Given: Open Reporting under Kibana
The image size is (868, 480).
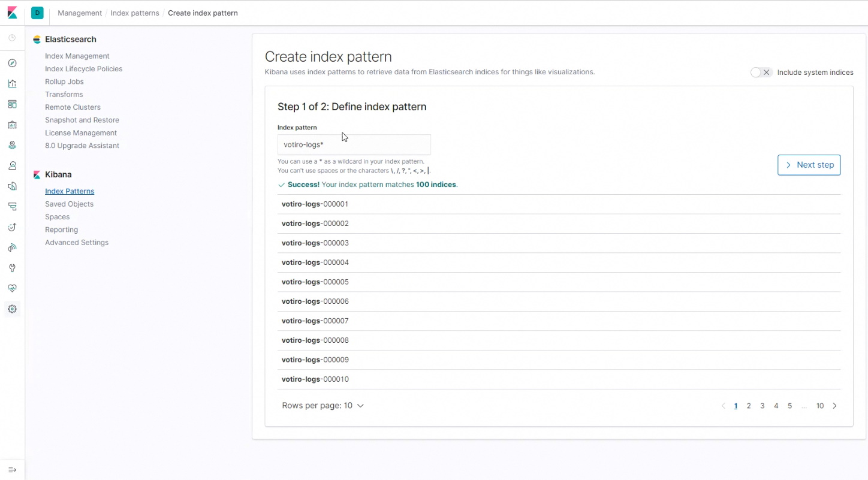Looking at the screenshot, I should point(62,230).
